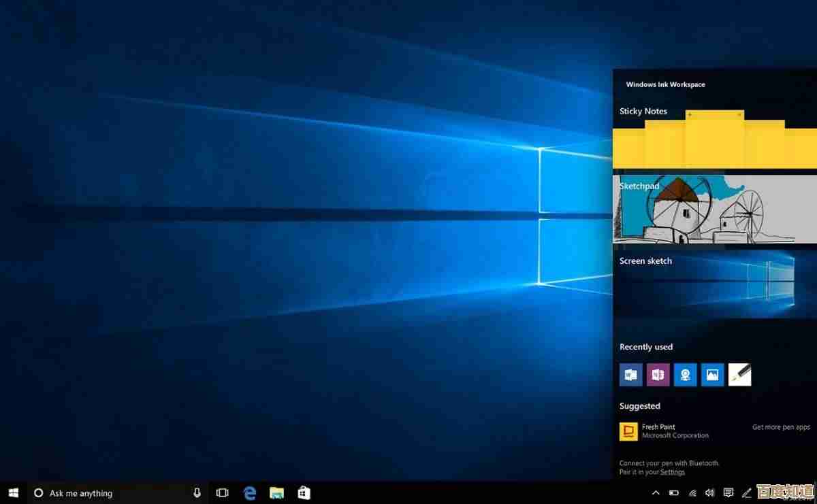Open the Sticky Notes tile
Screen dimensions: 817x504
click(x=714, y=139)
